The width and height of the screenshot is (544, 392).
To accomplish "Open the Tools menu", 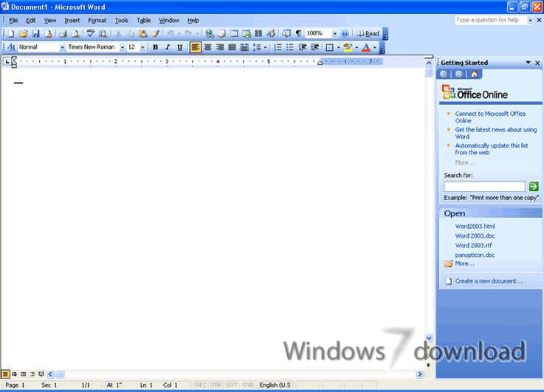I will 122,21.
